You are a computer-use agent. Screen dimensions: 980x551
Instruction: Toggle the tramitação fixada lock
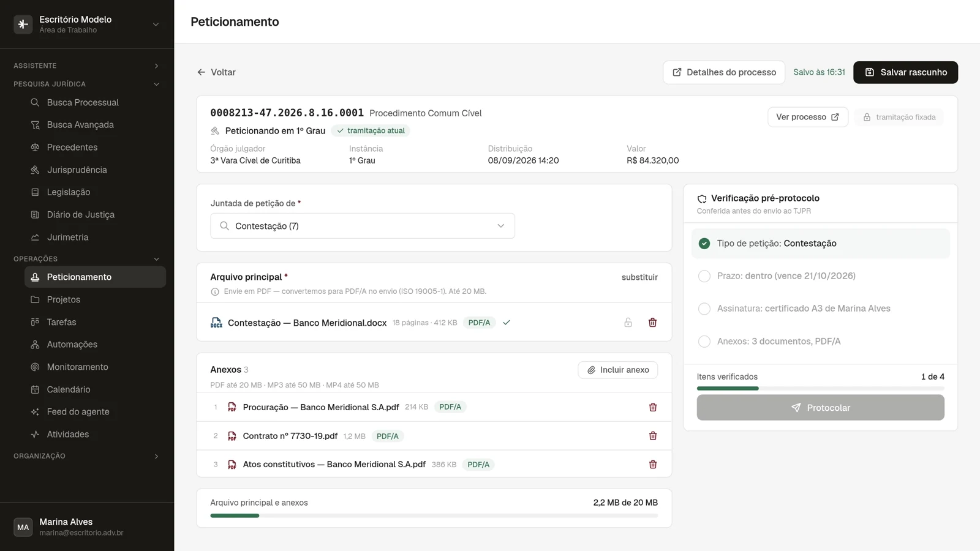pyautogui.click(x=899, y=117)
